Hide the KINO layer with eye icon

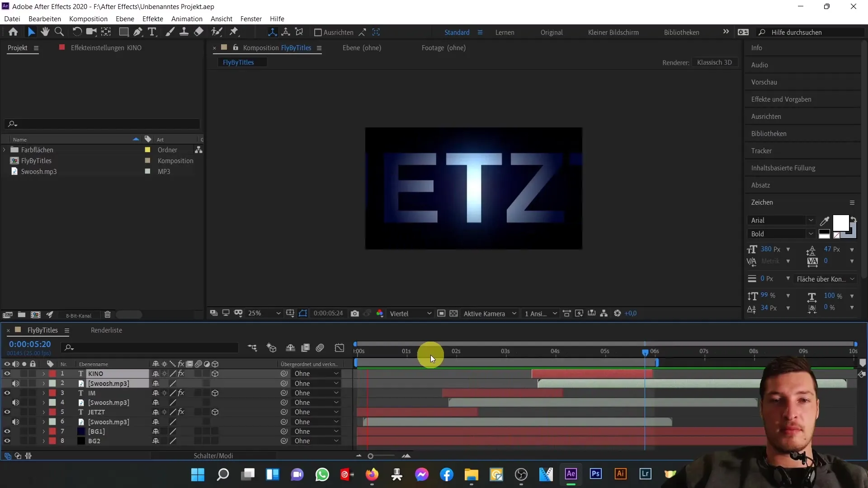(x=7, y=374)
